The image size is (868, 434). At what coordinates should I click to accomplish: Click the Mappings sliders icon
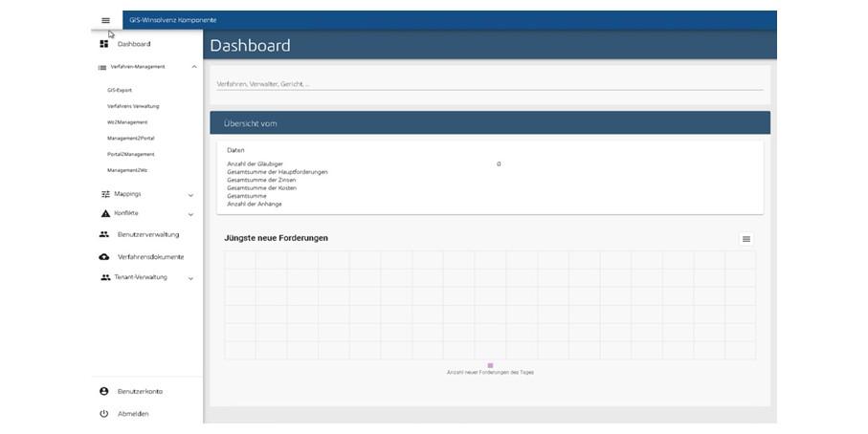point(105,194)
